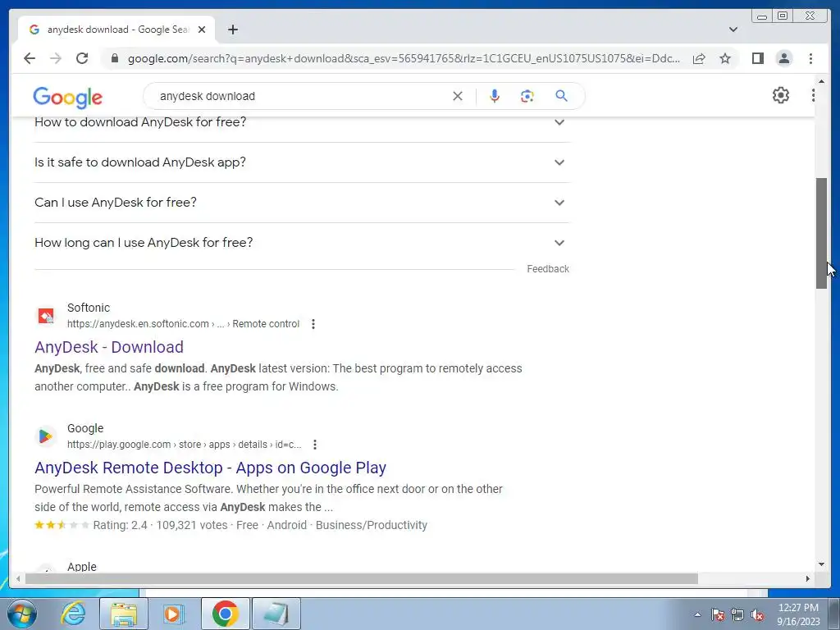Expand How long can I use AnyDesk for free
840x630 pixels.
(302, 243)
